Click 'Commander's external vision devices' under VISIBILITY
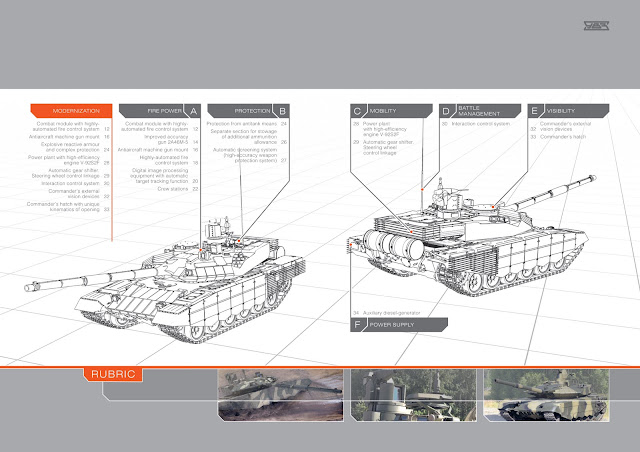640x452 pixels. [x=560, y=126]
